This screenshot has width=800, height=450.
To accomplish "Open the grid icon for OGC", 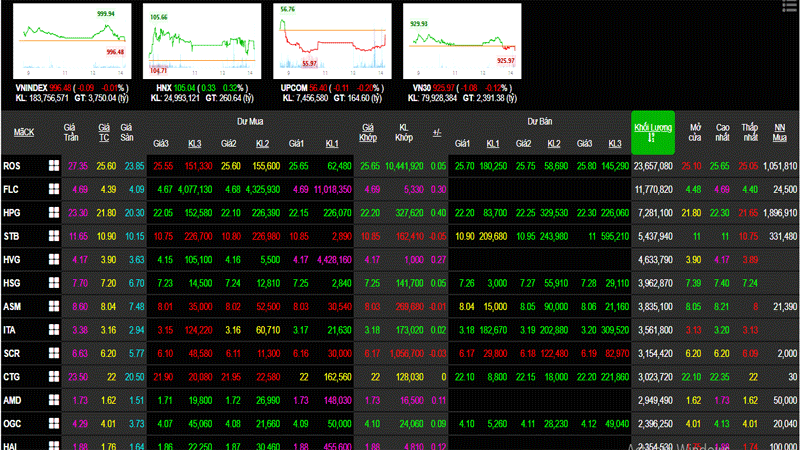I will point(54,423).
